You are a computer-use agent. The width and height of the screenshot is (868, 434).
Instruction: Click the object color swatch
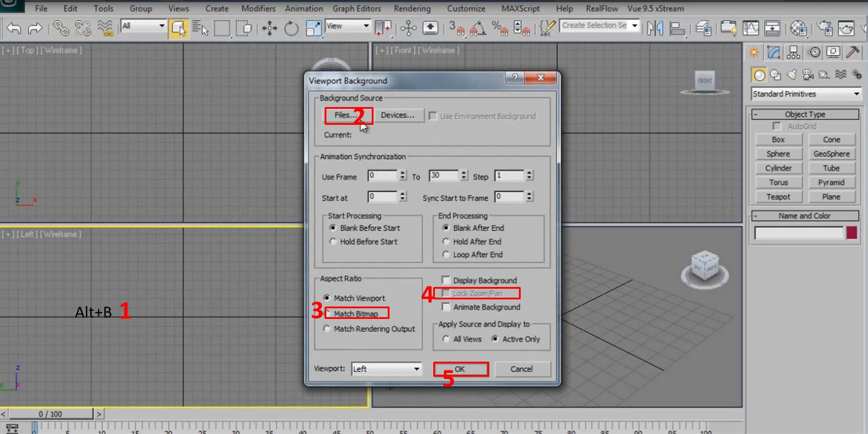(x=852, y=233)
